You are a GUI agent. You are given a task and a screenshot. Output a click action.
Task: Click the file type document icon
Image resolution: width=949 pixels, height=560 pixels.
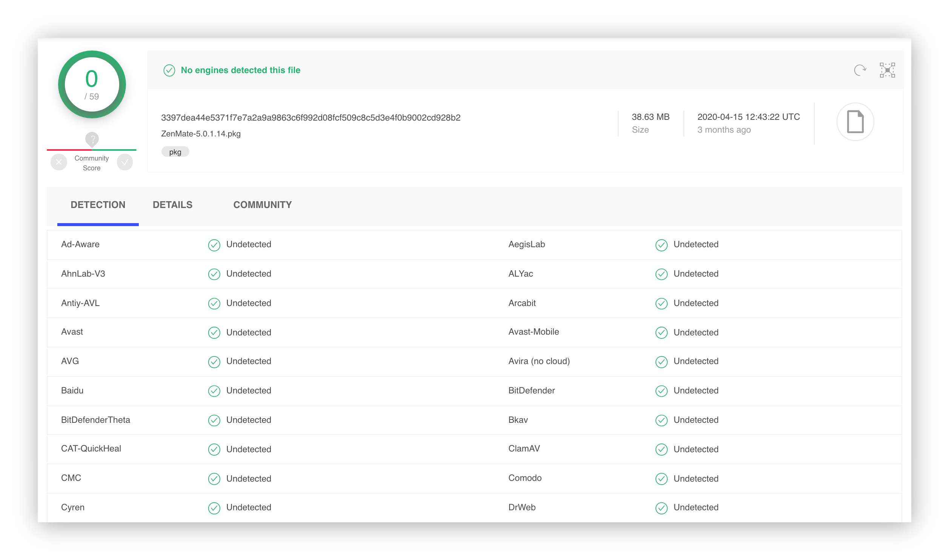[x=855, y=122]
